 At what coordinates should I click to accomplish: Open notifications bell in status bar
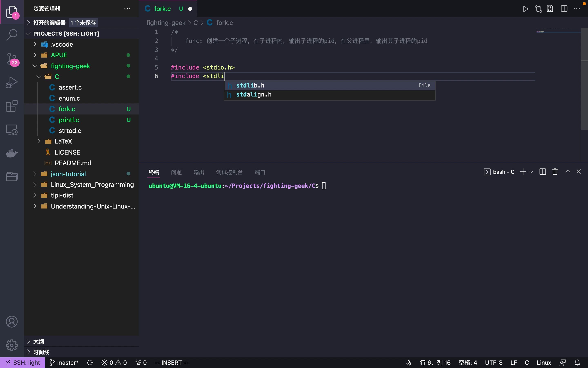[577, 363]
